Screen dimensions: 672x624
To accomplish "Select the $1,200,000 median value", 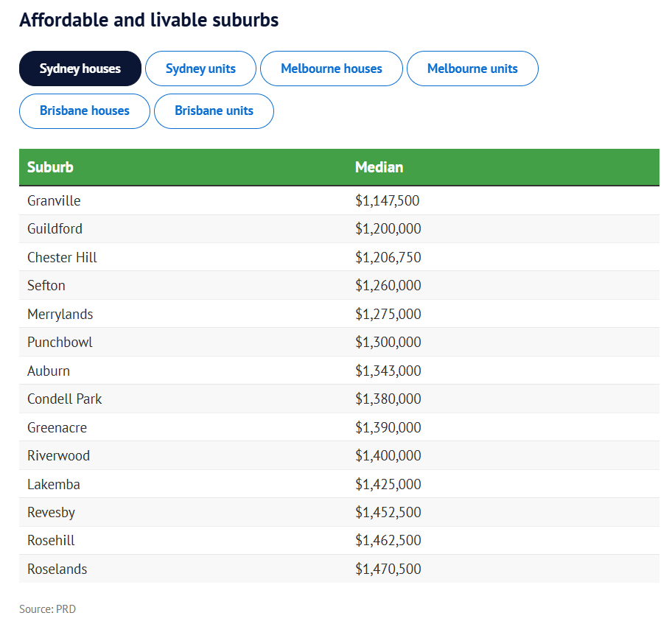I will click(388, 229).
